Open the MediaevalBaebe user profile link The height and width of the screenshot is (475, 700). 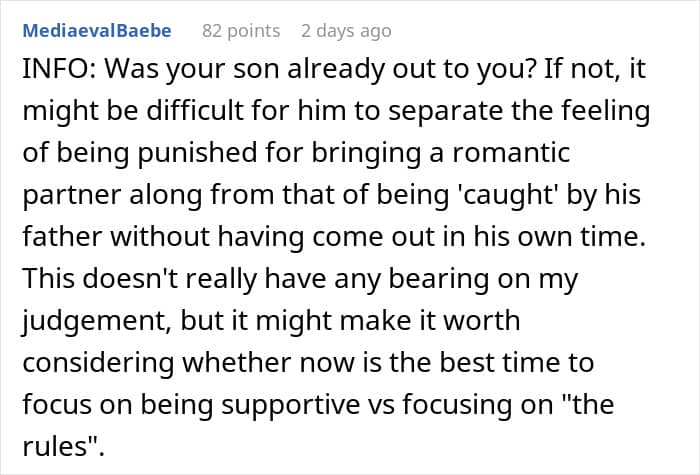coord(97,31)
